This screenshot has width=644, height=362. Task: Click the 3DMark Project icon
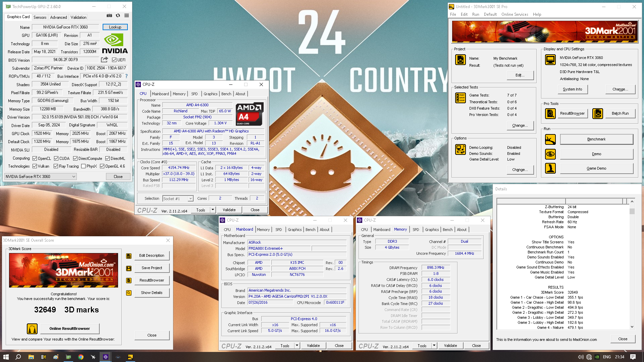click(461, 60)
